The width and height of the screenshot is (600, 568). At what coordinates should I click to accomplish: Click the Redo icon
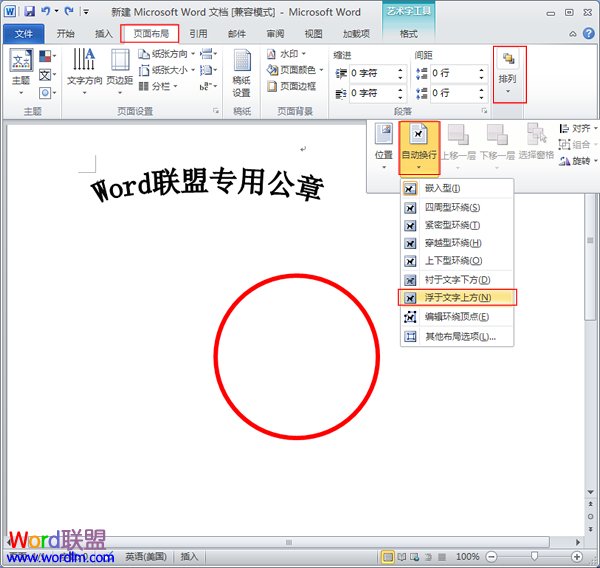[69, 11]
